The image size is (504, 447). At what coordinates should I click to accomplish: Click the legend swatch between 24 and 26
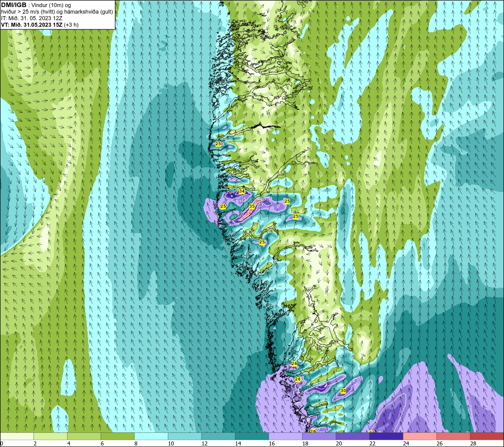(420, 436)
